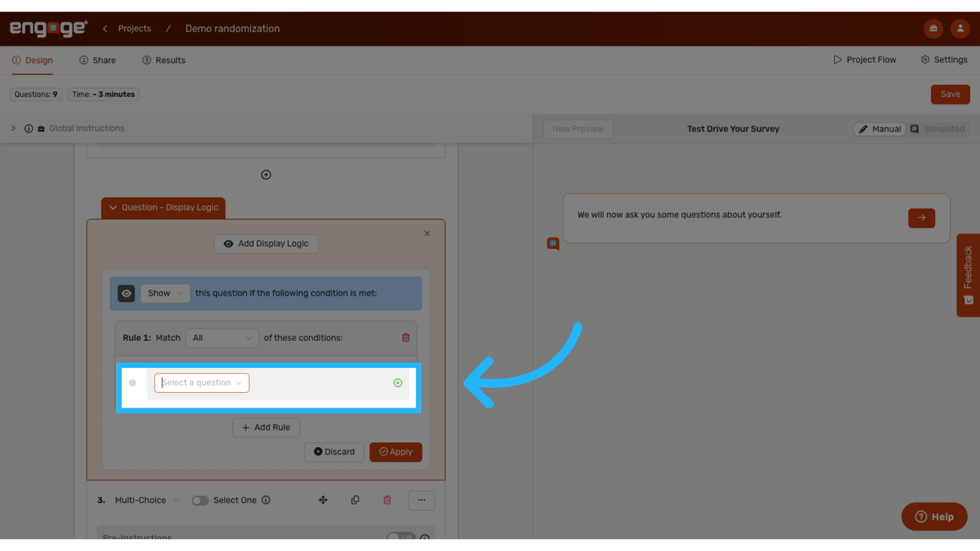This screenshot has height=551, width=980.
Task: Open the Select a question dropdown
Action: click(202, 383)
